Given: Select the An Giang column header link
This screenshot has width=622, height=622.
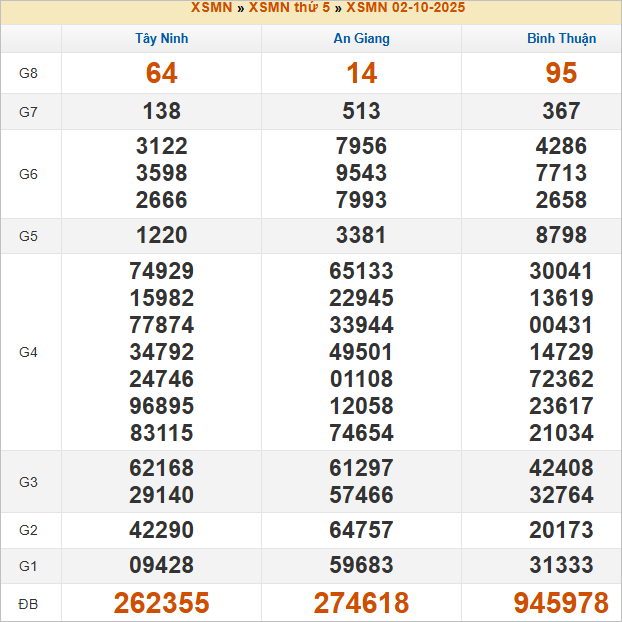Looking at the screenshot, I should tap(361, 39).
